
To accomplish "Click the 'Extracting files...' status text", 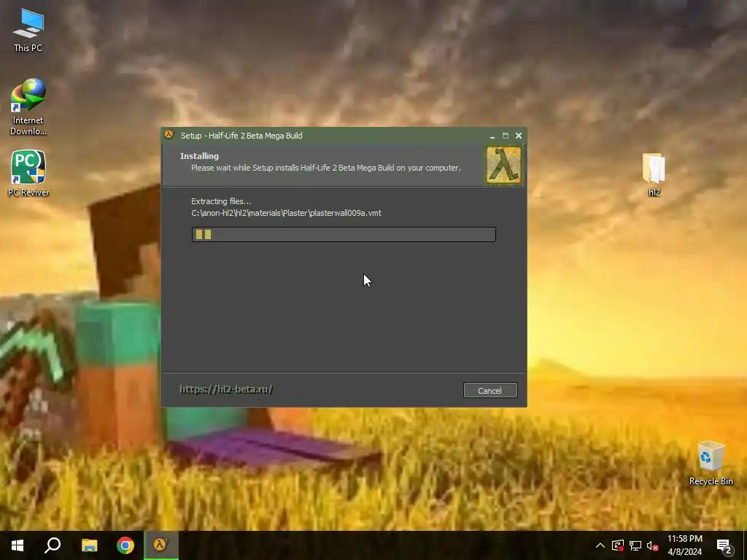I will (x=221, y=201).
